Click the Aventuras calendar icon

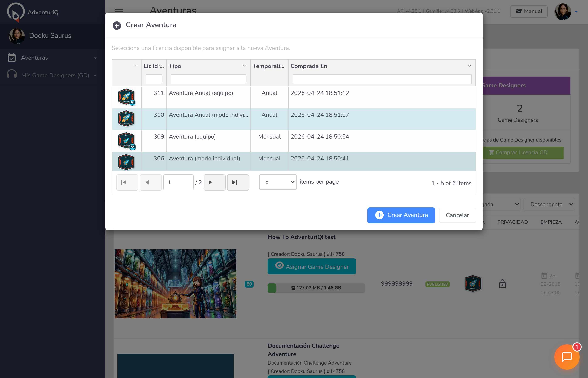tap(12, 58)
